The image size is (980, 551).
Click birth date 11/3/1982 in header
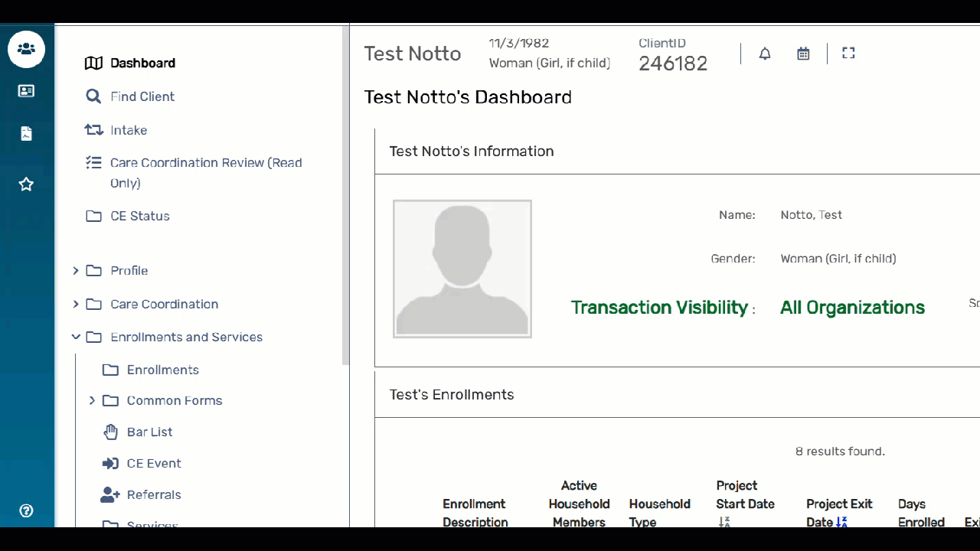(519, 44)
